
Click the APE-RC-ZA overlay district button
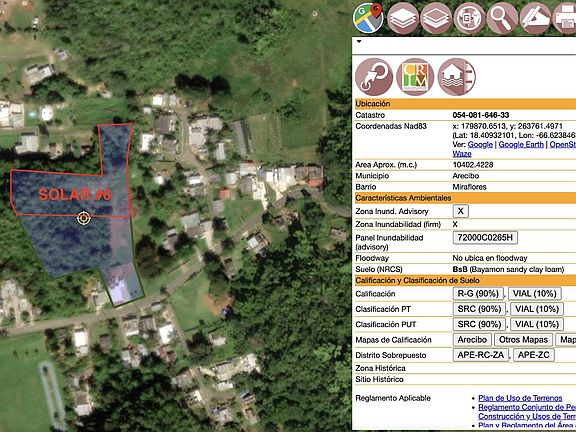tap(480, 355)
